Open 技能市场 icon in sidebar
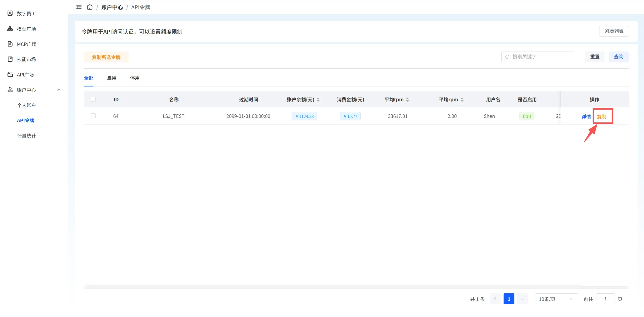644x317 pixels. [10, 59]
